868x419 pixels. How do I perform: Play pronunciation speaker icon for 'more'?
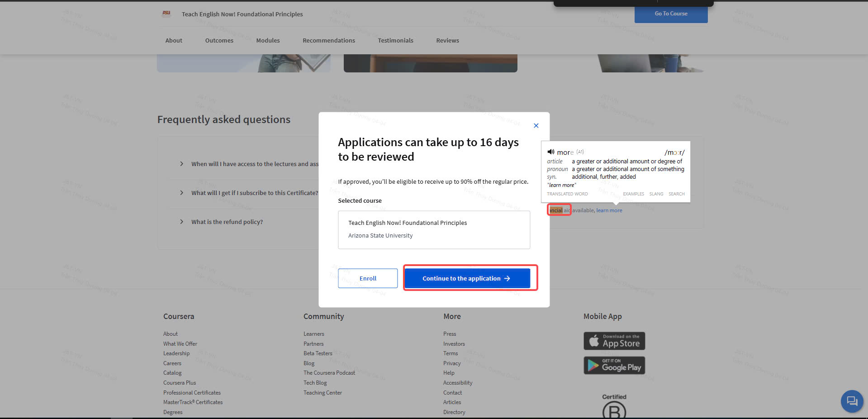point(550,152)
